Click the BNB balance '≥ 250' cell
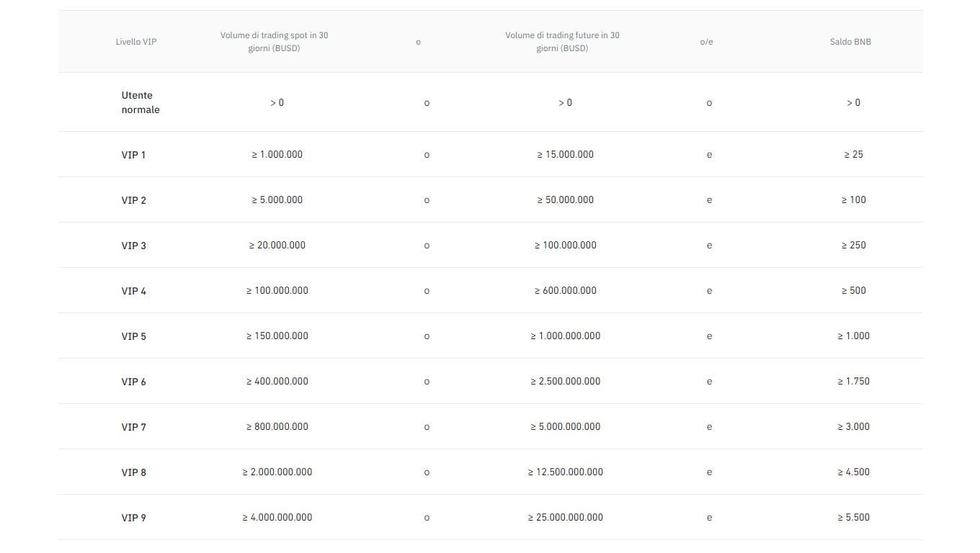 click(x=854, y=245)
